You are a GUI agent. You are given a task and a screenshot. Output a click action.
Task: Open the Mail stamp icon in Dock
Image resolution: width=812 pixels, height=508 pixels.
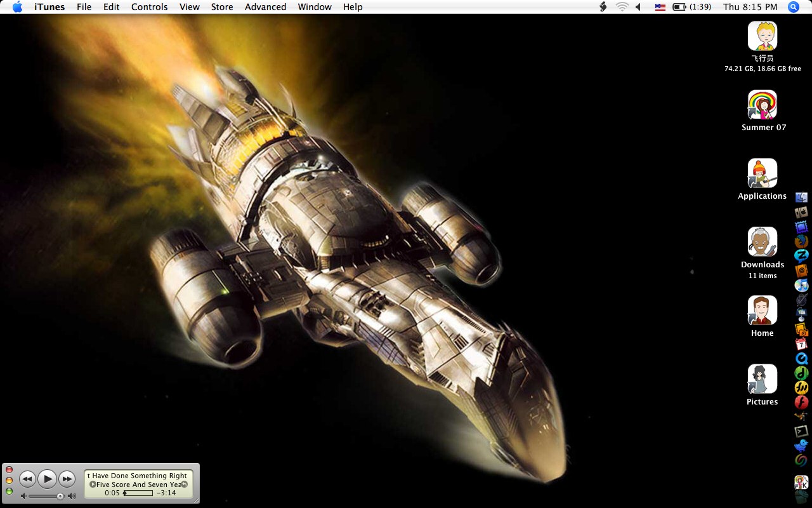tap(801, 227)
